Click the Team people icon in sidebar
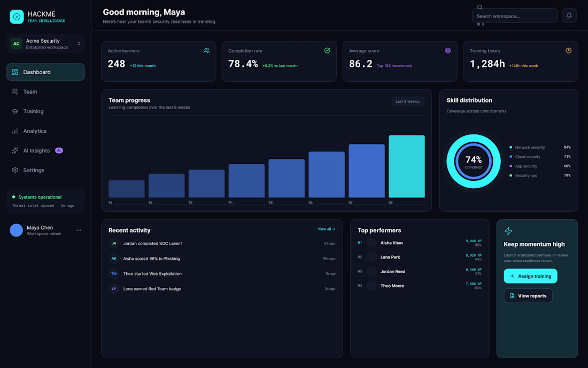Image resolution: width=588 pixels, height=368 pixels. pyautogui.click(x=15, y=91)
